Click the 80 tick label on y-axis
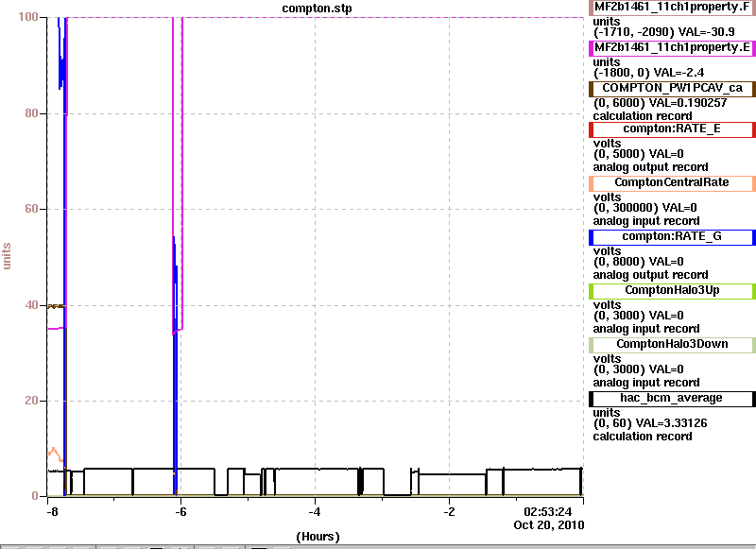This screenshot has height=549, width=756. [31, 113]
